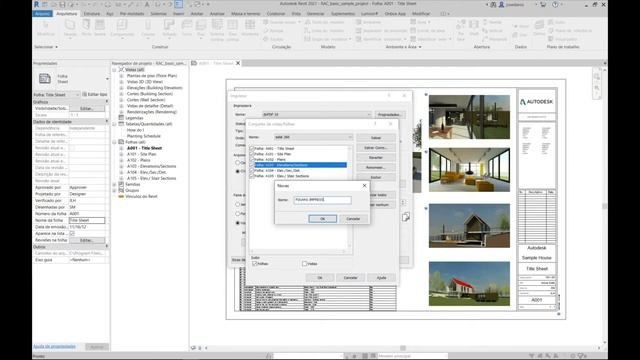The height and width of the screenshot is (360, 640).
Task: Click the Revit R application logo icon
Action: [36, 4]
